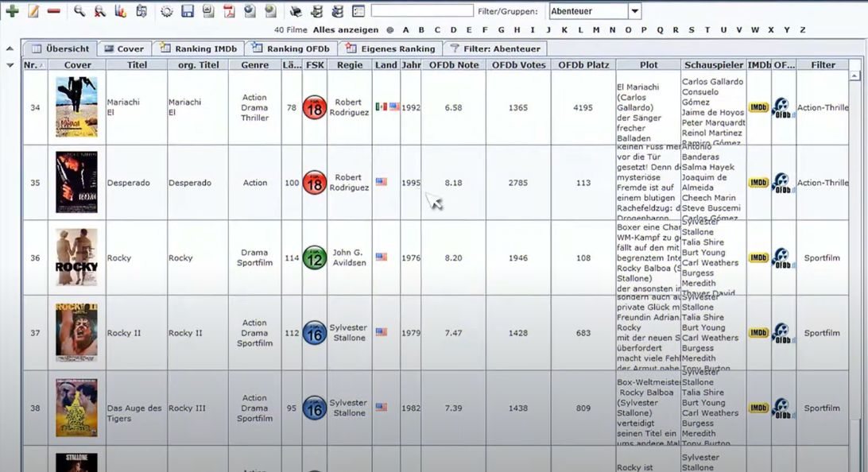
Task: Click the FSK 12 badge for Rocky
Action: point(315,258)
